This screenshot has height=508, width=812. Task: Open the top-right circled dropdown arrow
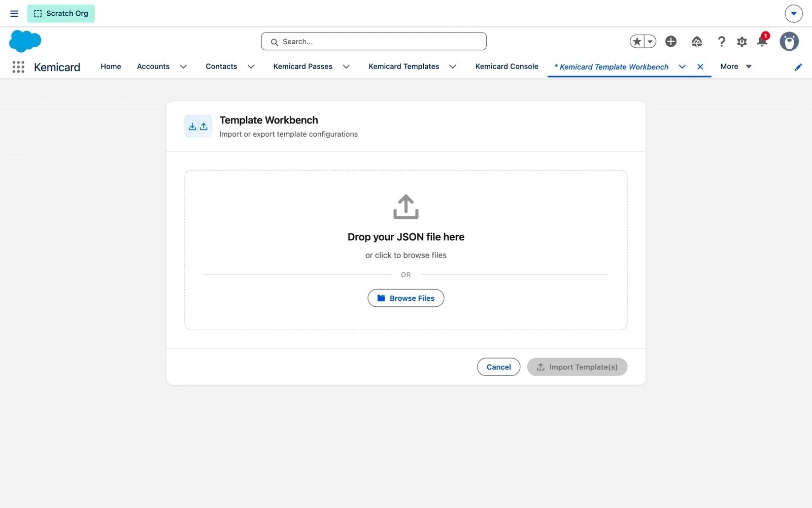793,14
